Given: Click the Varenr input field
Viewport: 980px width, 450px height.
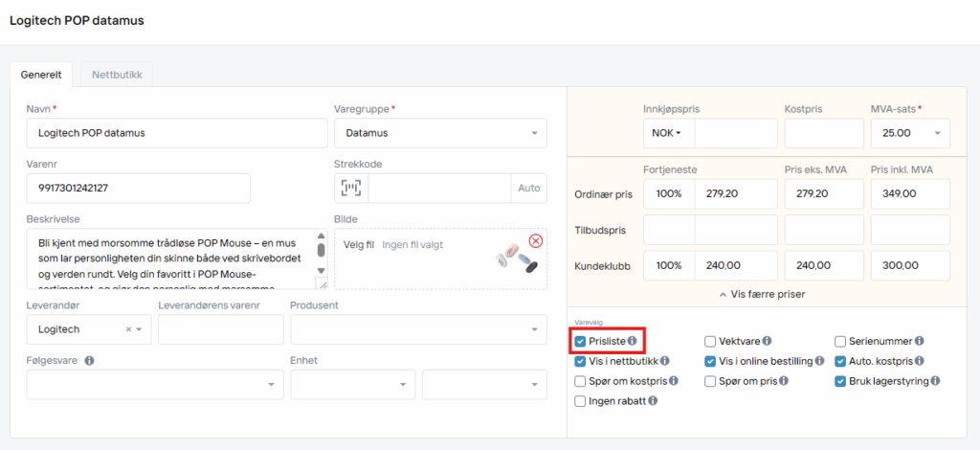Looking at the screenshot, I should click(138, 188).
